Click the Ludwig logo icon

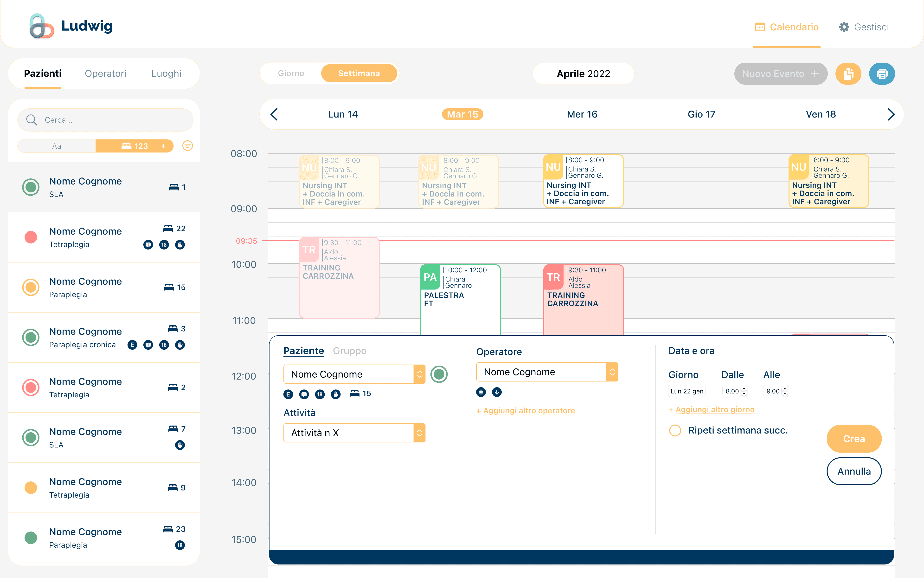tap(42, 26)
